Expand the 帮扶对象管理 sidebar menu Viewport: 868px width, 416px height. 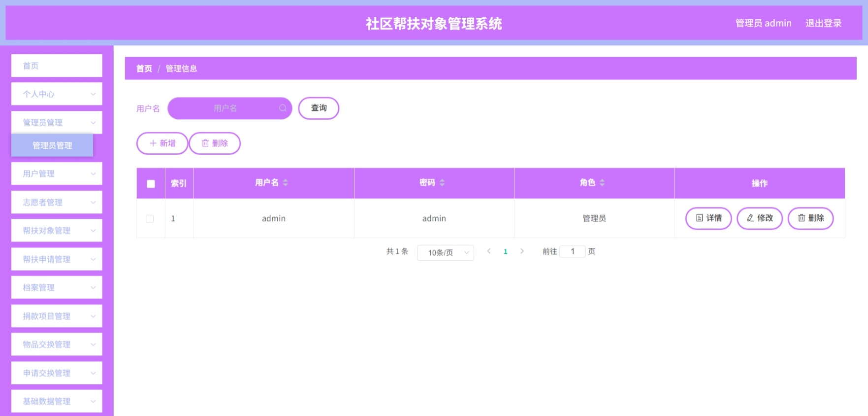57,231
